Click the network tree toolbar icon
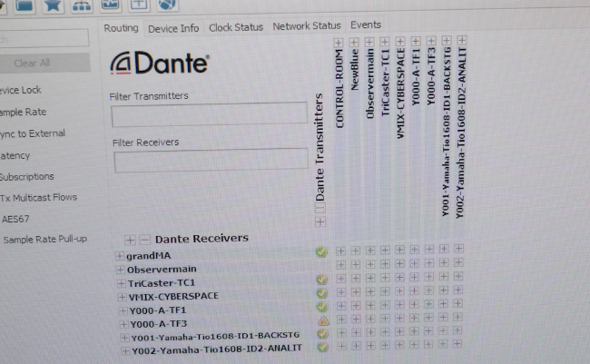This screenshot has width=590, height=364. point(82,5)
